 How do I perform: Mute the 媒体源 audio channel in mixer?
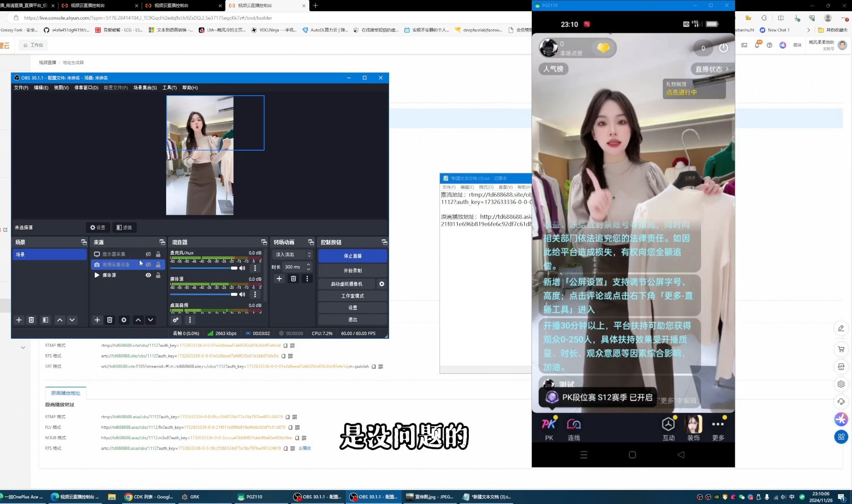click(x=242, y=294)
